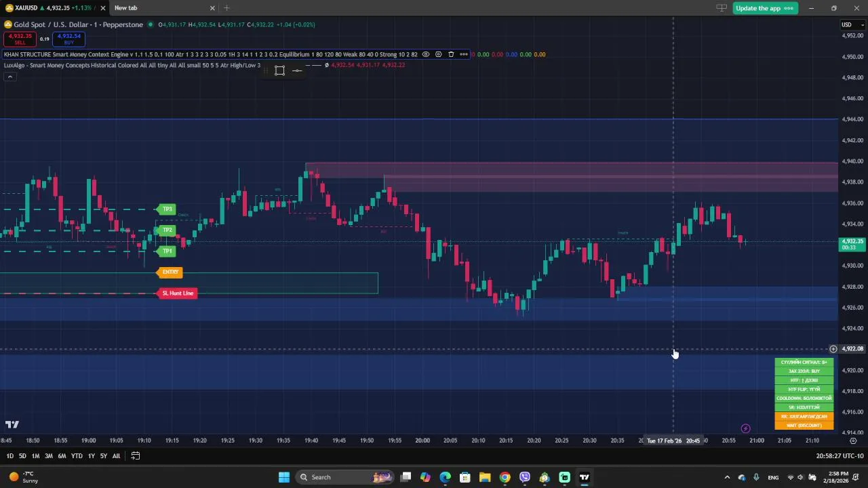The image size is (868, 488).
Task: Click the red SL Hunt Line label
Action: 178,293
